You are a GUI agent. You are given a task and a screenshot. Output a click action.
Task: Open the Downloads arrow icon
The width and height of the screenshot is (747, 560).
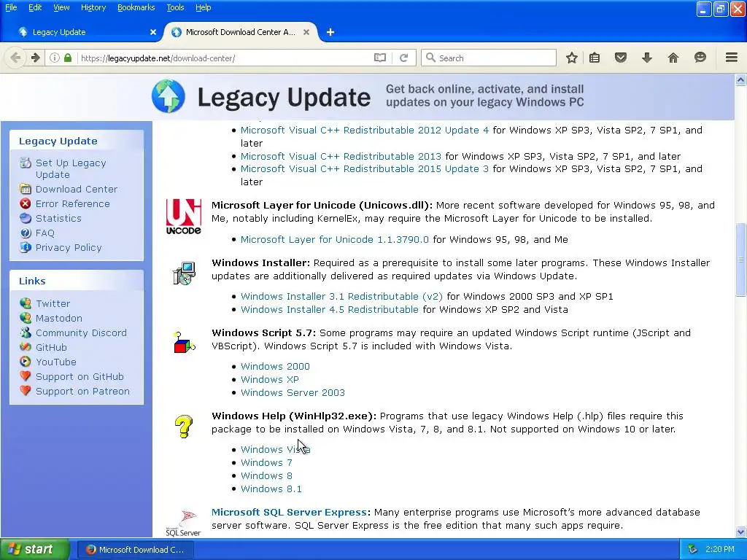point(646,58)
